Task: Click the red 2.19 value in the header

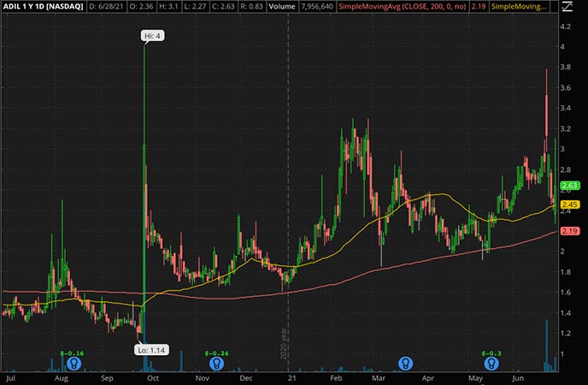Action: (478, 6)
